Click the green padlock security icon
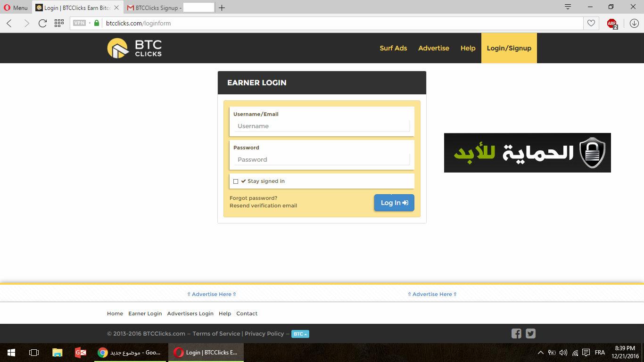644x362 pixels. point(97,23)
